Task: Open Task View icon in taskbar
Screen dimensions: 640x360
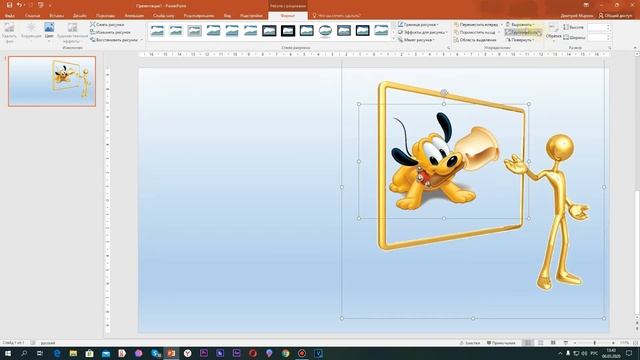Action: pyautogui.click(x=40, y=353)
